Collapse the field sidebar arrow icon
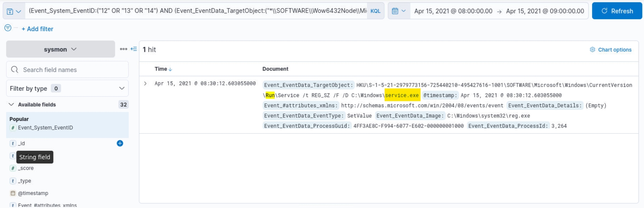Viewport: 644px width, 208px height. pyautogui.click(x=134, y=49)
